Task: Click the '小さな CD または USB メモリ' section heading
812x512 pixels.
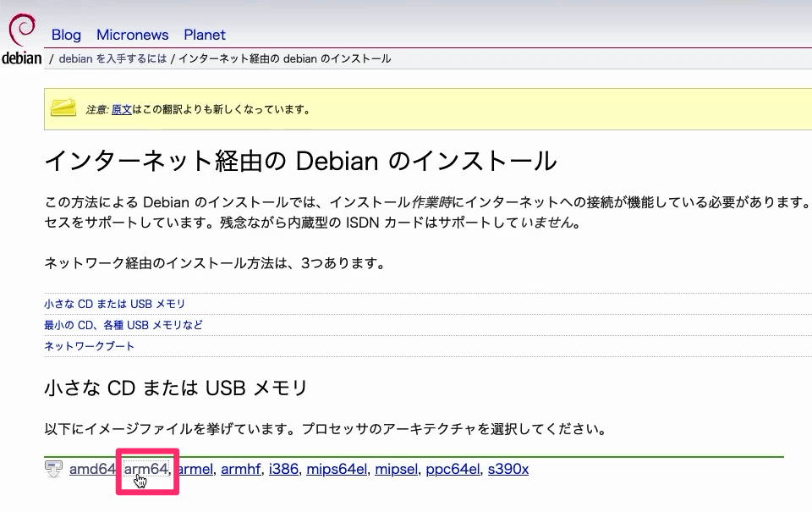Action: (x=176, y=388)
